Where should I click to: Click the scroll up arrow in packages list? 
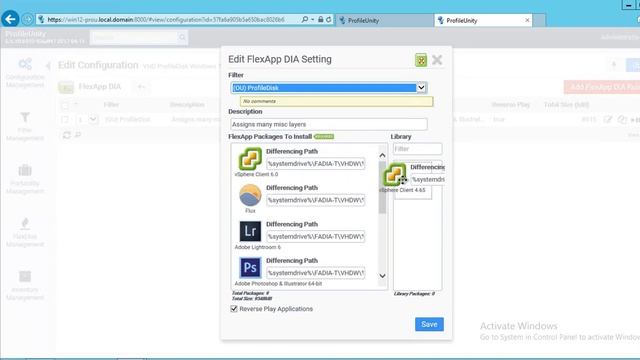382,155
